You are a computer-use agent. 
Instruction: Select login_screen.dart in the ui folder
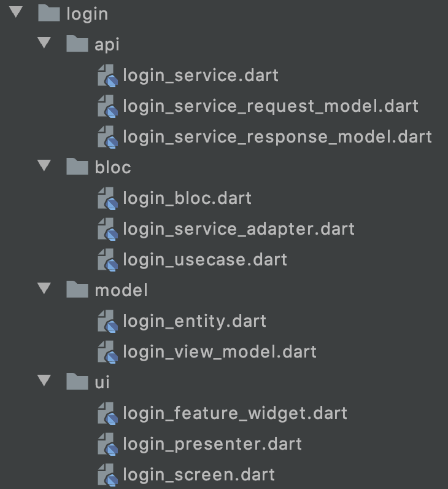pyautogui.click(x=199, y=475)
